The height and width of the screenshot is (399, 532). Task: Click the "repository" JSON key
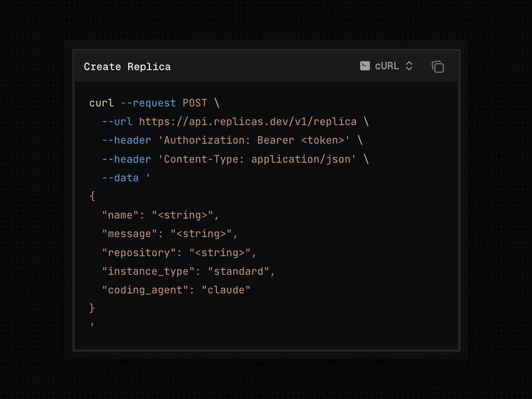[x=139, y=253]
